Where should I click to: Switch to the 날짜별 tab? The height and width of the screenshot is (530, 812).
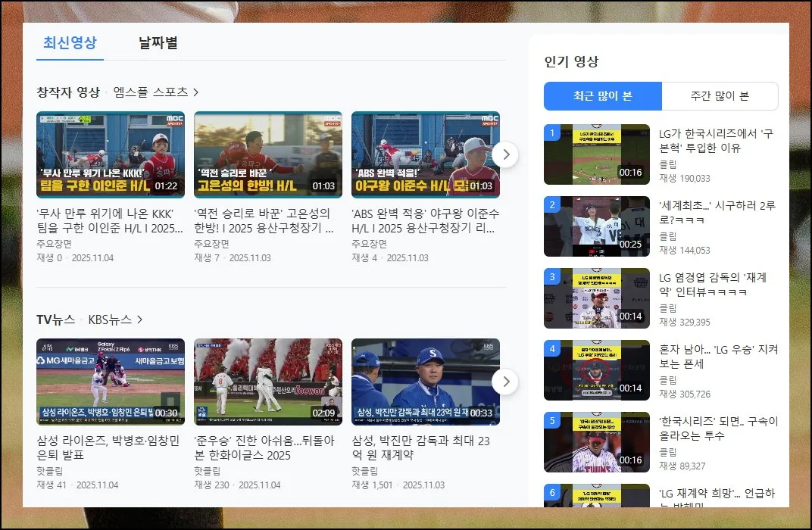158,42
